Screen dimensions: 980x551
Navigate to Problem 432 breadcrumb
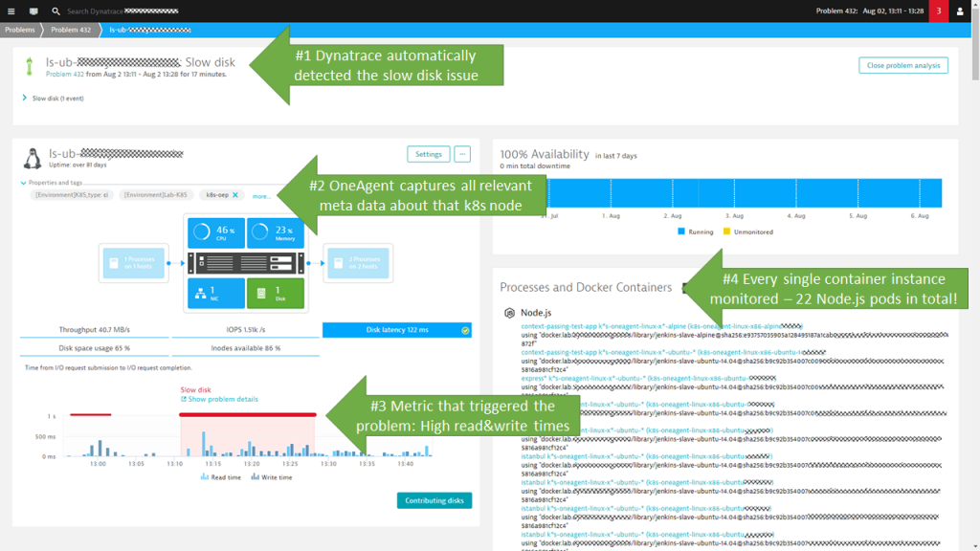(71, 30)
